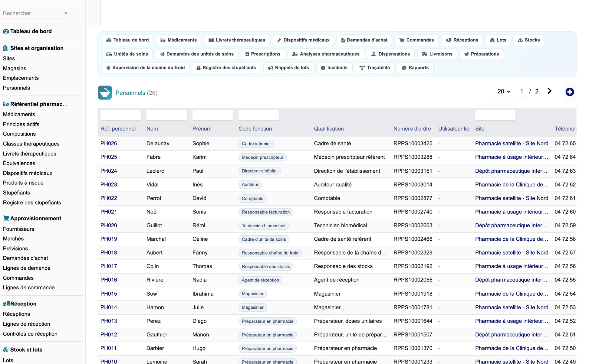Sort by Utilisateur lié column header

(x=453, y=129)
